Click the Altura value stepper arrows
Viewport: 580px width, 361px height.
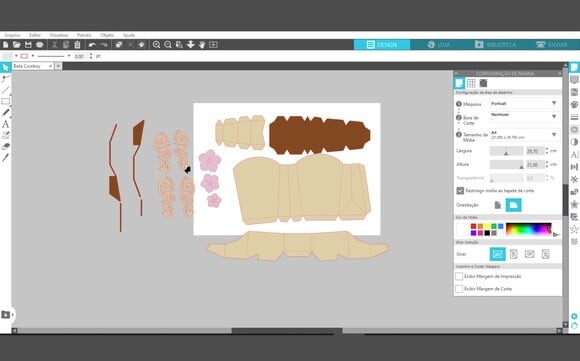point(547,164)
